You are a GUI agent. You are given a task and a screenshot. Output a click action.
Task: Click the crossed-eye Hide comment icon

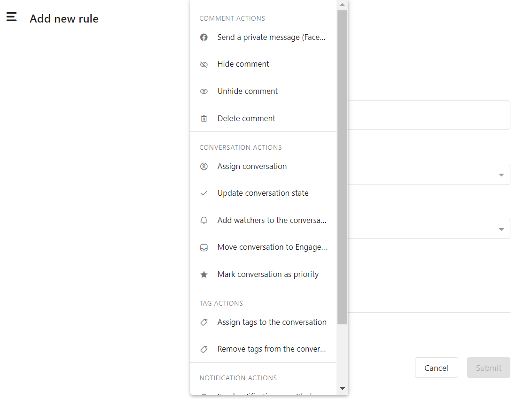click(204, 64)
